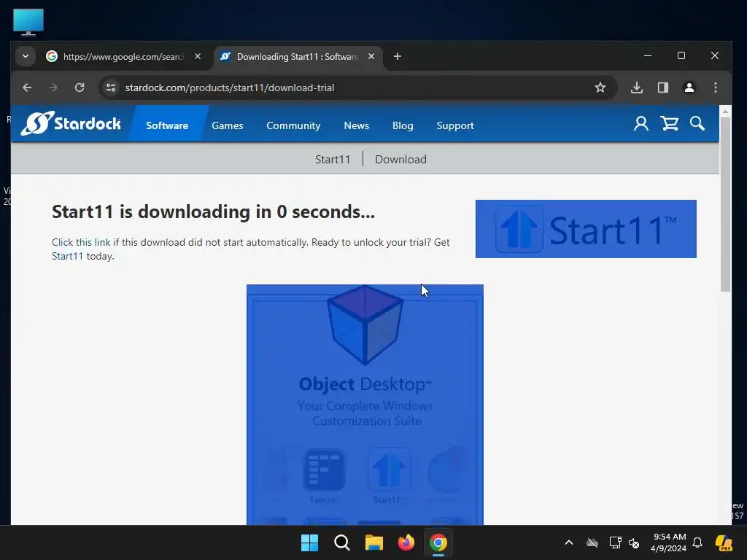The height and width of the screenshot is (560, 747).
Task: Minimize the Chrome window
Action: pyautogui.click(x=648, y=55)
